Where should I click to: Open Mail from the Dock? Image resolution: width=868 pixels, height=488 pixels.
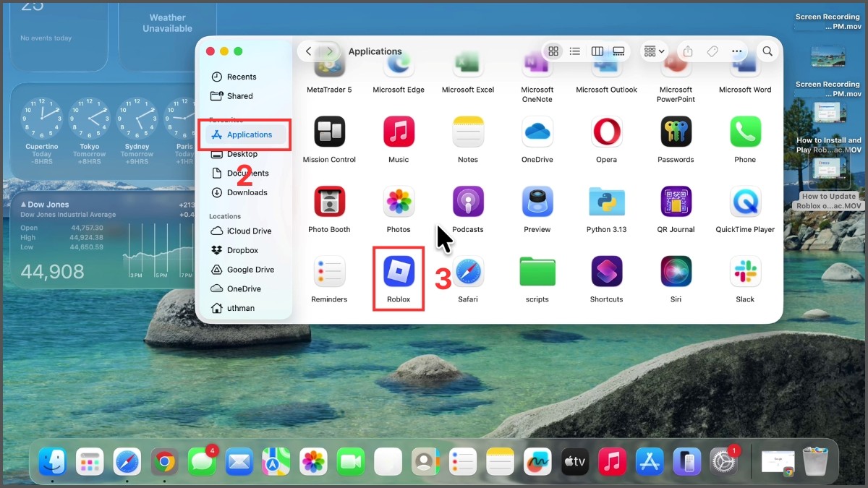pos(239,461)
